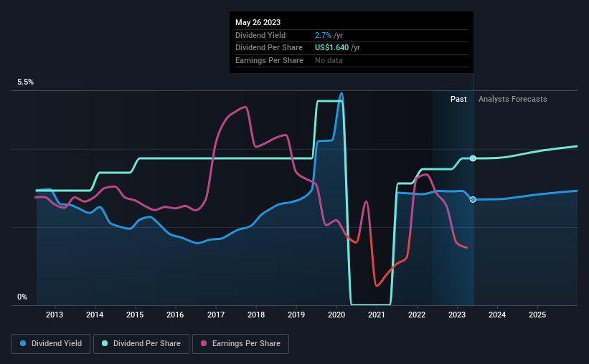
Task: Click the 5.5% y-axis label
Action: [x=25, y=82]
